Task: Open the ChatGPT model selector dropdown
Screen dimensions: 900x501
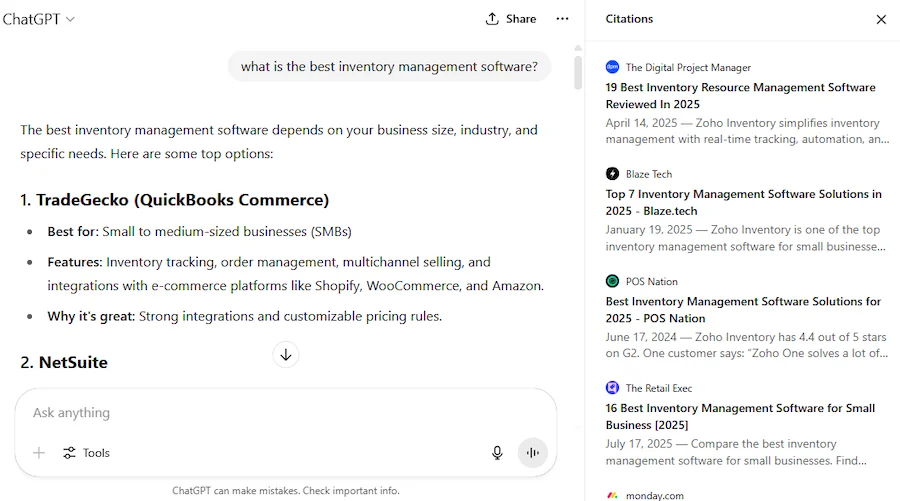Action: pyautogui.click(x=38, y=19)
